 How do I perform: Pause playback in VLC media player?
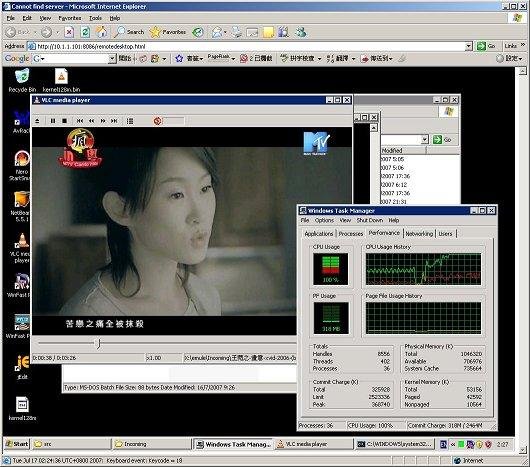pos(53,121)
